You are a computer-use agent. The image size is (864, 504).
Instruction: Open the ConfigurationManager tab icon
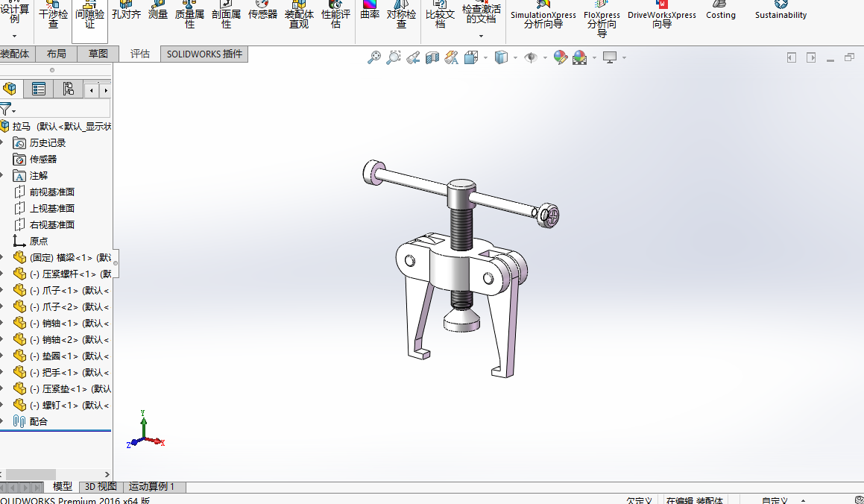click(x=68, y=89)
